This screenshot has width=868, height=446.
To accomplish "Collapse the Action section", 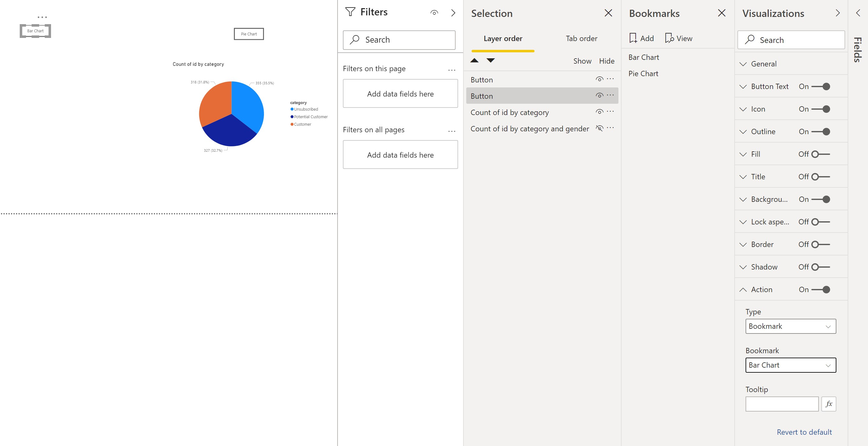I will pyautogui.click(x=743, y=290).
